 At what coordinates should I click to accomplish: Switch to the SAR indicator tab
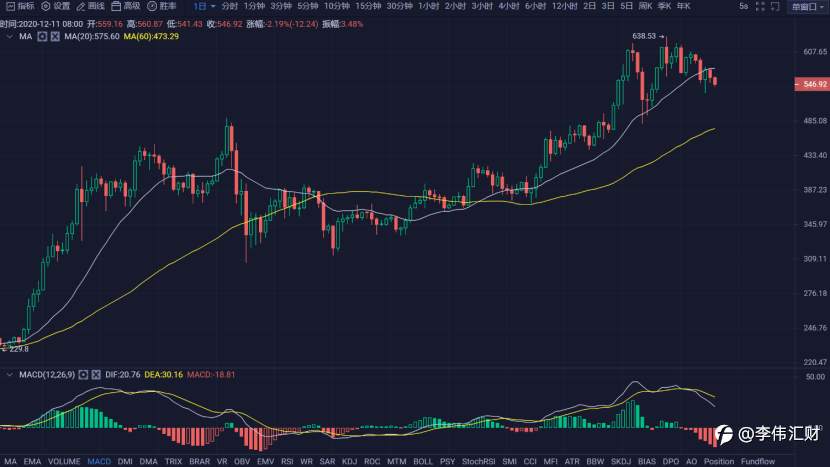click(x=327, y=461)
